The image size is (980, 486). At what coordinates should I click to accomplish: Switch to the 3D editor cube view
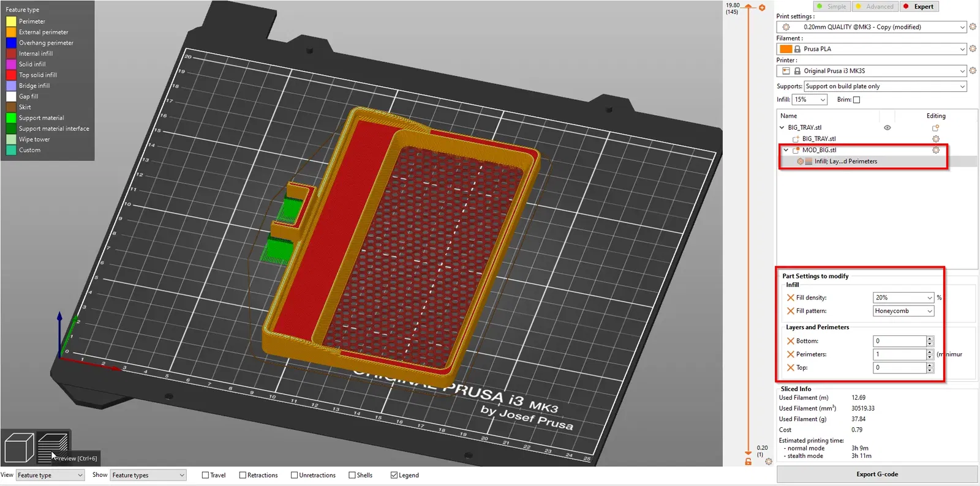19,447
